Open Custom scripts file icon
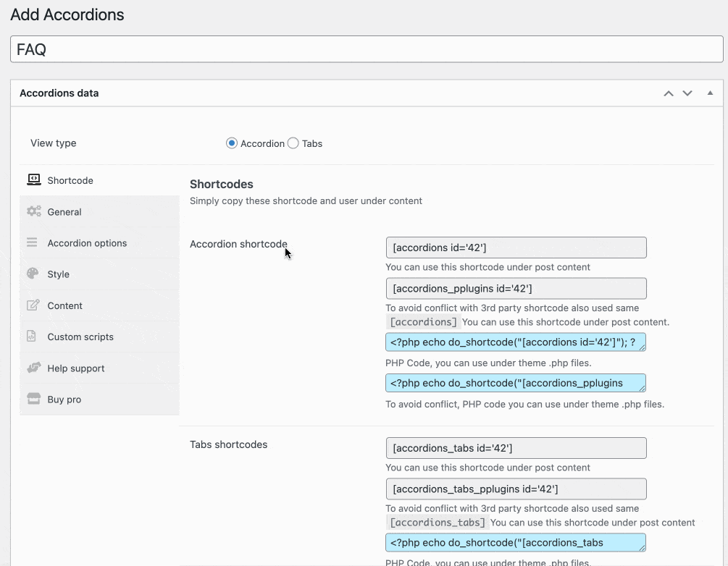Image resolution: width=728 pixels, height=566 pixels. click(x=33, y=337)
